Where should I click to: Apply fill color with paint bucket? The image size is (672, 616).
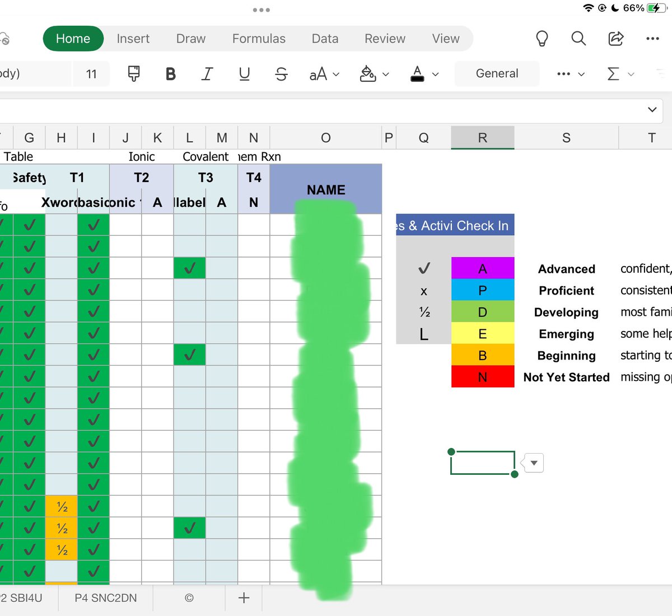tap(368, 73)
